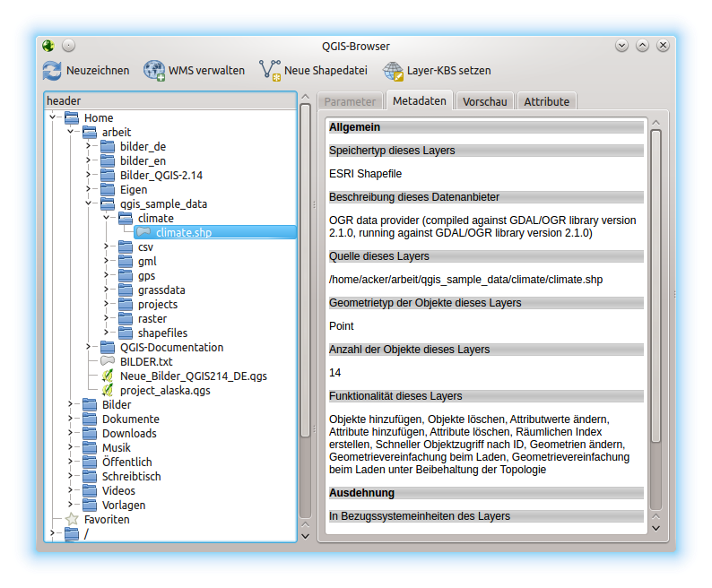
Task: Expand the Bilder_QGIS-2.14 folder
Action: (x=89, y=176)
